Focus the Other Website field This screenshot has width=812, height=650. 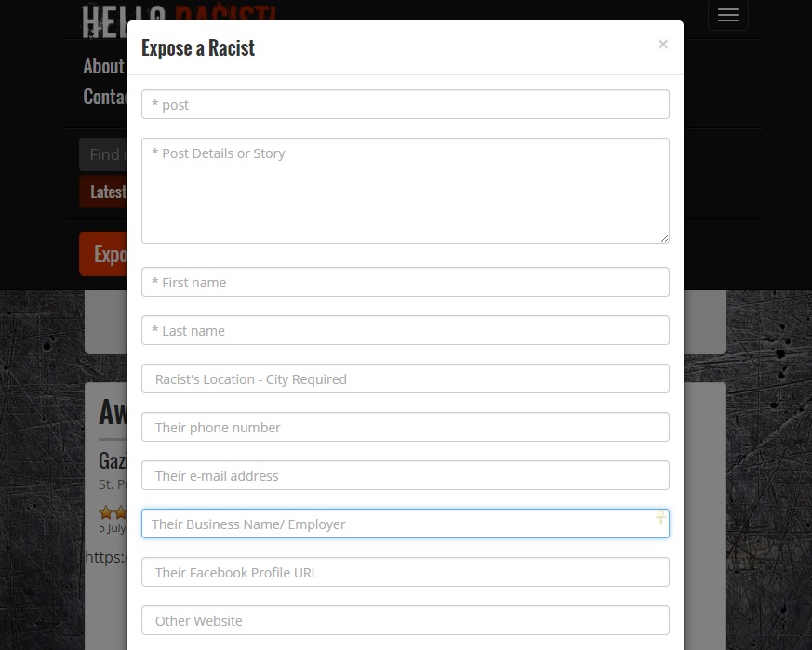[405, 620]
